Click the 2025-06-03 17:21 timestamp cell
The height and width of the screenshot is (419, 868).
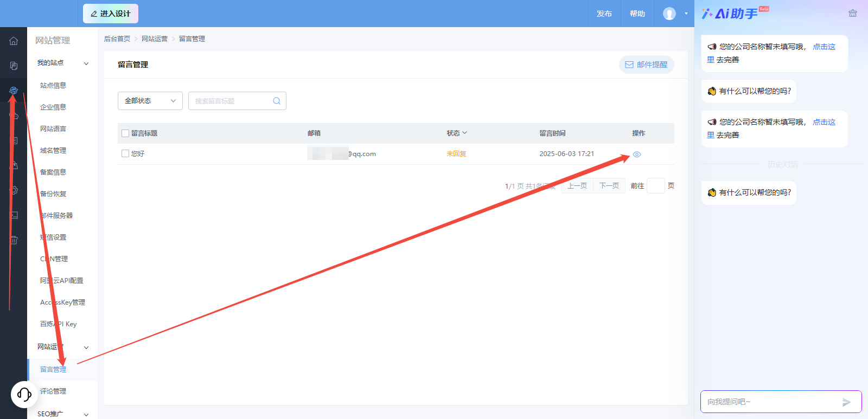point(566,154)
